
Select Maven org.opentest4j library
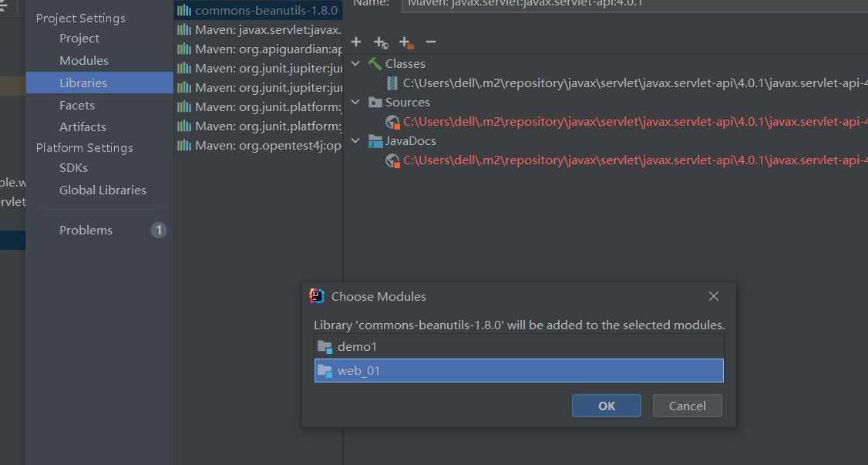pos(258,146)
